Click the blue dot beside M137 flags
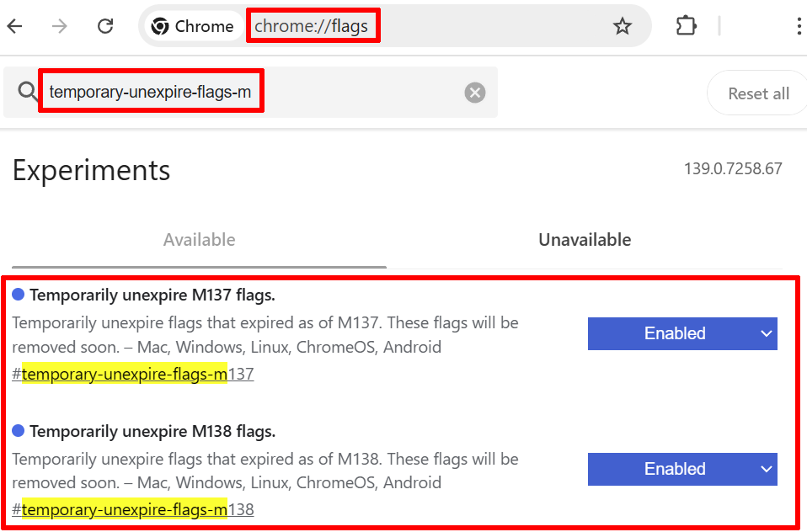Screen dimensions: 807x532 point(19,295)
